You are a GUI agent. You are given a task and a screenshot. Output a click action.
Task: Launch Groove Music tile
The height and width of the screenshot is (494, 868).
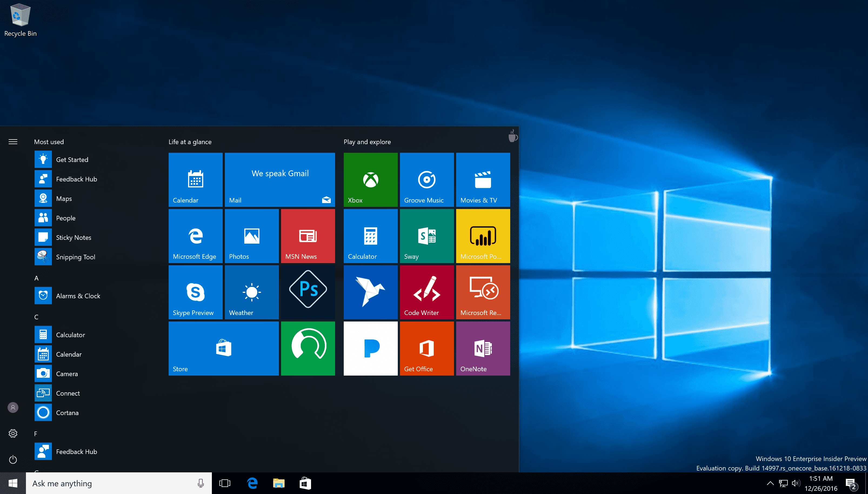click(x=426, y=178)
